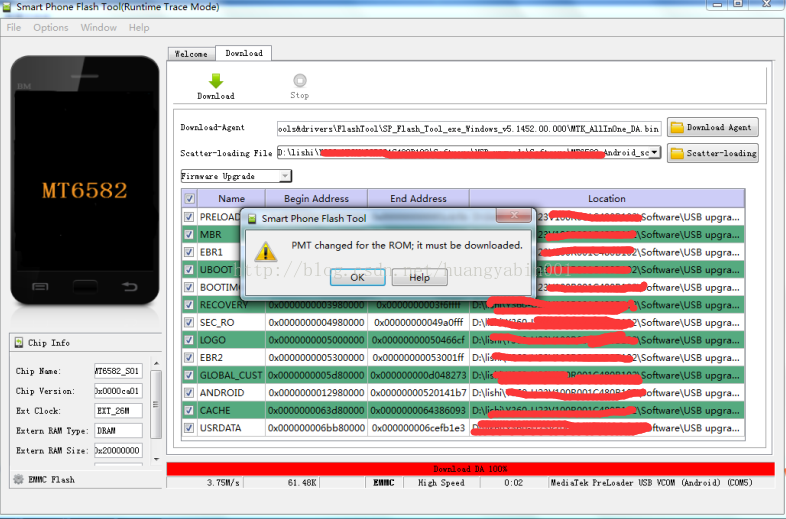Screen dimensions: 786x519
Task: Click the Begin Address column header
Action: click(x=316, y=199)
